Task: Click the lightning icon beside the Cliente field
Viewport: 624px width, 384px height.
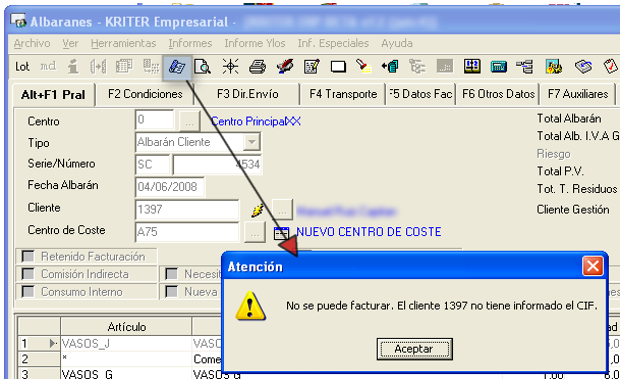Action: coord(257,210)
